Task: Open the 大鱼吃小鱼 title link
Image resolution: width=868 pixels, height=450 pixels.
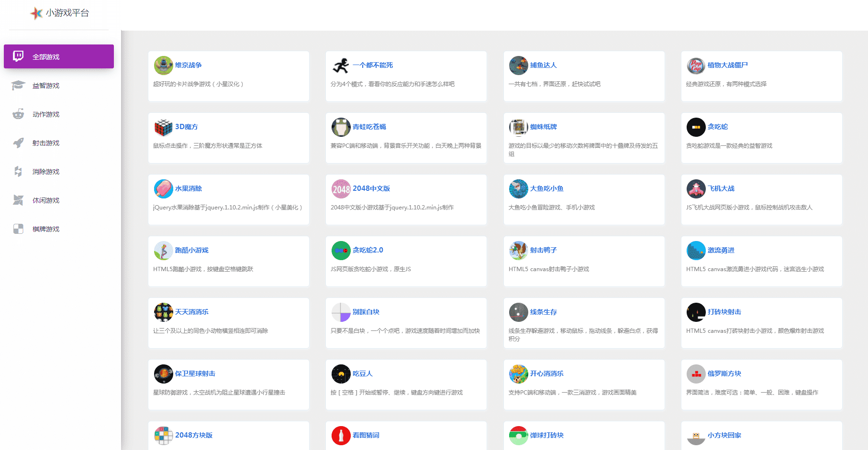Action: click(x=547, y=188)
